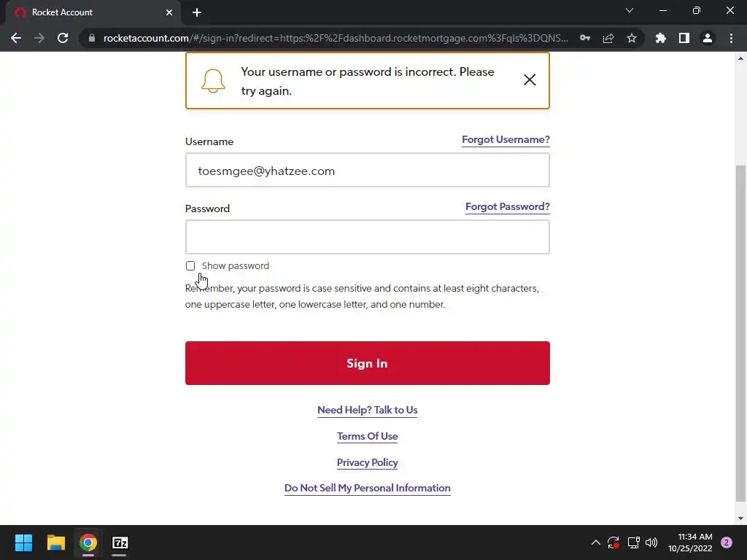Click the "Show password" label text

click(236, 265)
